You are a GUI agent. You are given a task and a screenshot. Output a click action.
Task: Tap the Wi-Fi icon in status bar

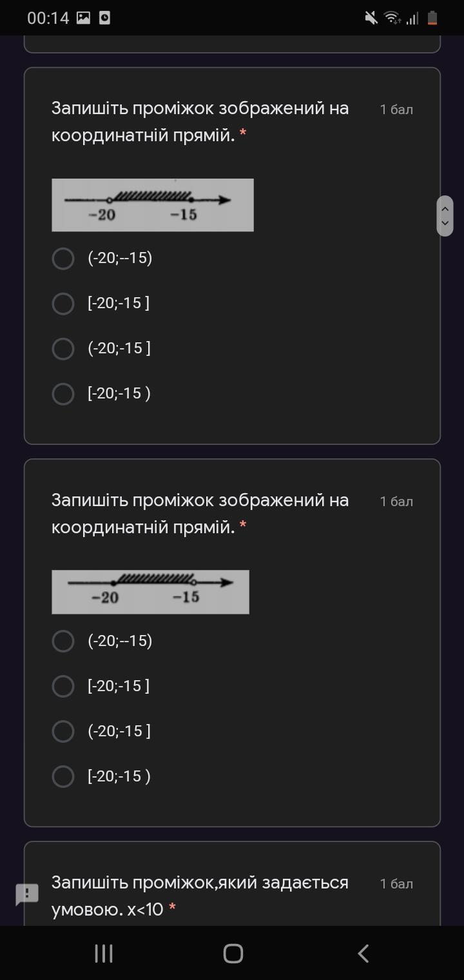pyautogui.click(x=392, y=18)
